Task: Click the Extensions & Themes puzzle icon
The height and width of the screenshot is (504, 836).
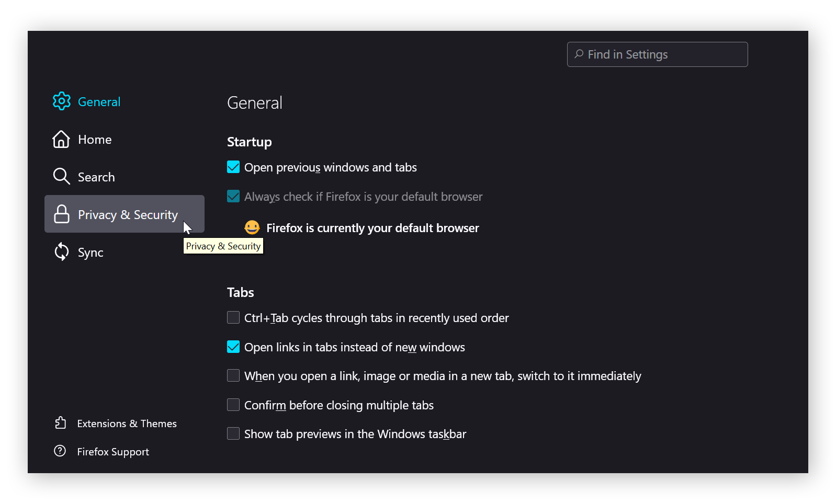Action: (x=60, y=422)
